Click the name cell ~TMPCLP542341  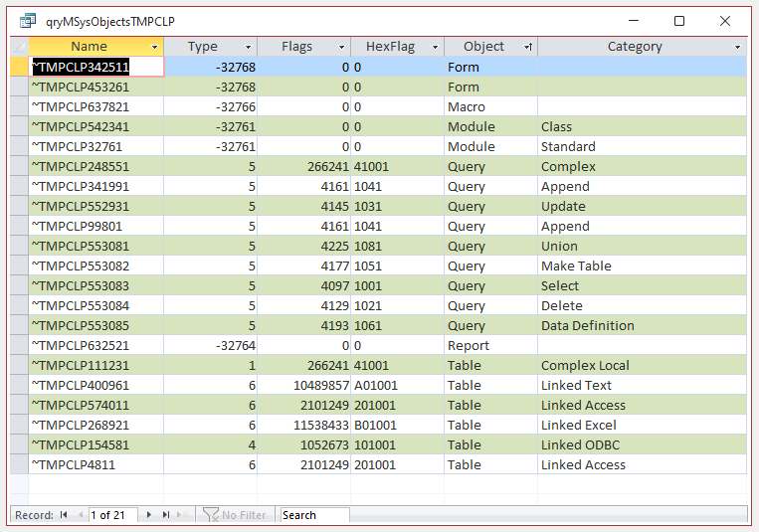coord(96,127)
